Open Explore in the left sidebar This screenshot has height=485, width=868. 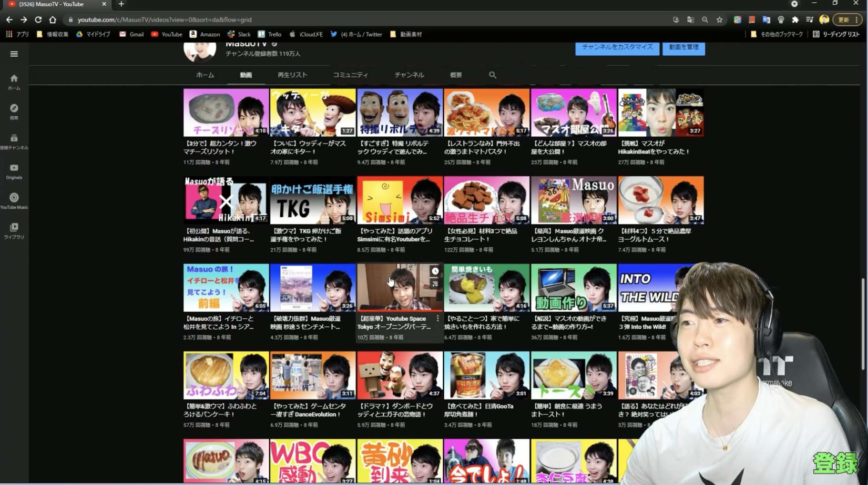(x=14, y=111)
